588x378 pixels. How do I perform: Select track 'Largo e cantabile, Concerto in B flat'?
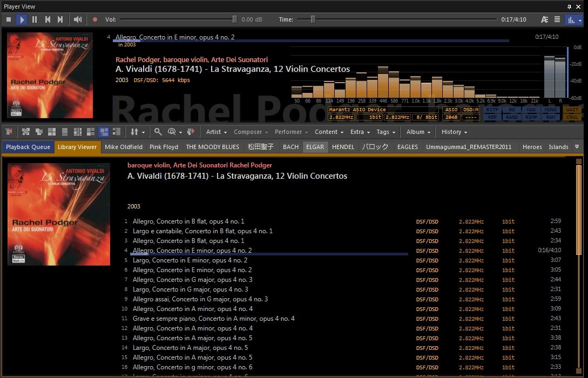[202, 231]
